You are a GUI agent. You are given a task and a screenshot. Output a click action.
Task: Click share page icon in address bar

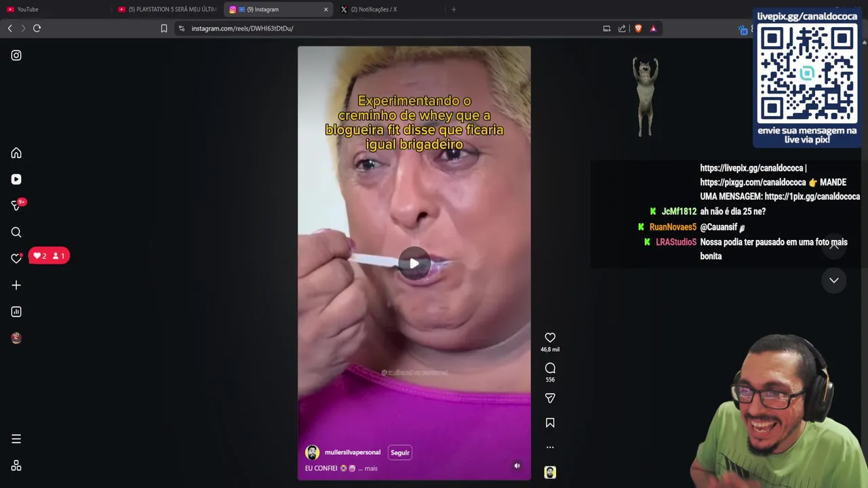tap(622, 28)
